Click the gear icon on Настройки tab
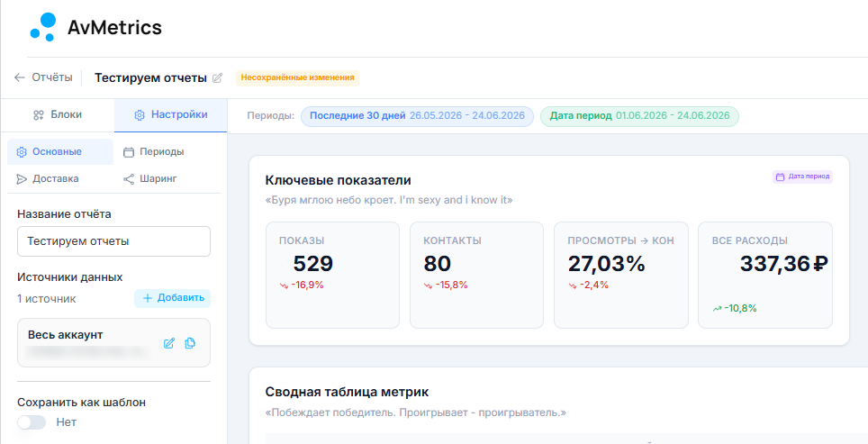 point(140,115)
